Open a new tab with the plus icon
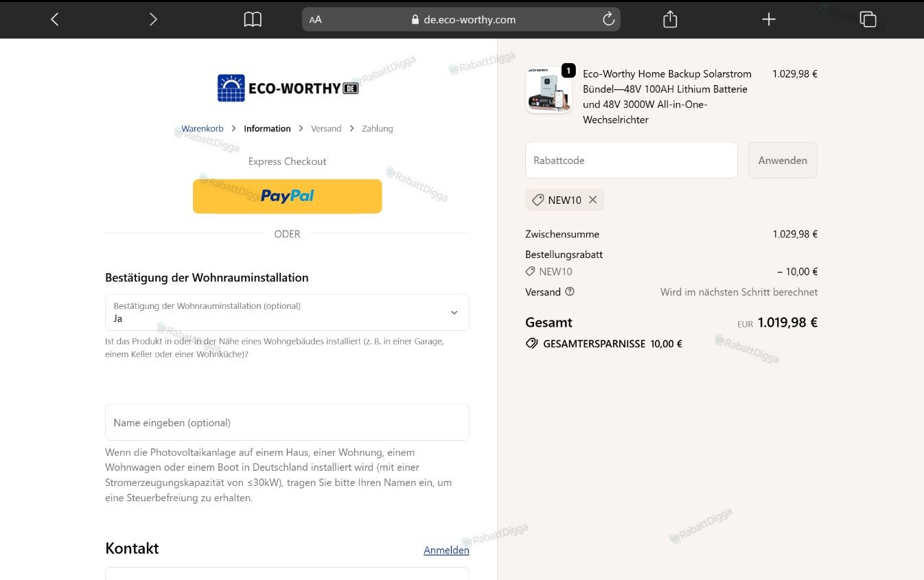Image resolution: width=924 pixels, height=580 pixels. (x=769, y=19)
